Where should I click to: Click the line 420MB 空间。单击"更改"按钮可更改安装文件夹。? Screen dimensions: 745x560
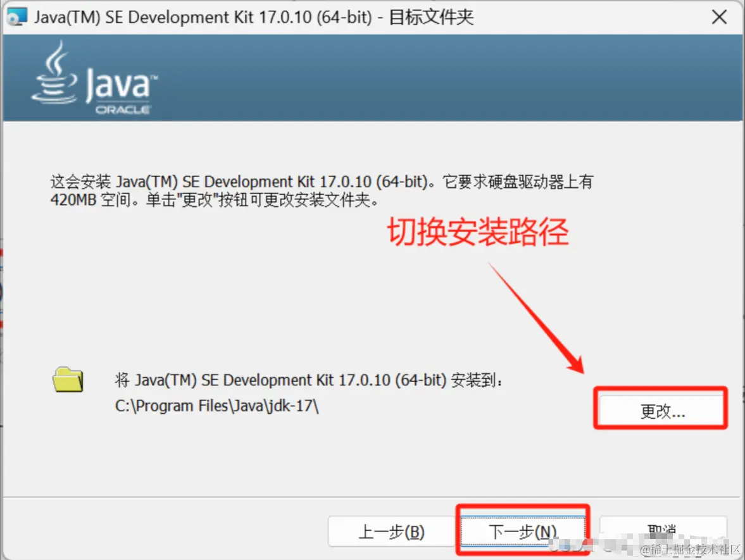215,199
